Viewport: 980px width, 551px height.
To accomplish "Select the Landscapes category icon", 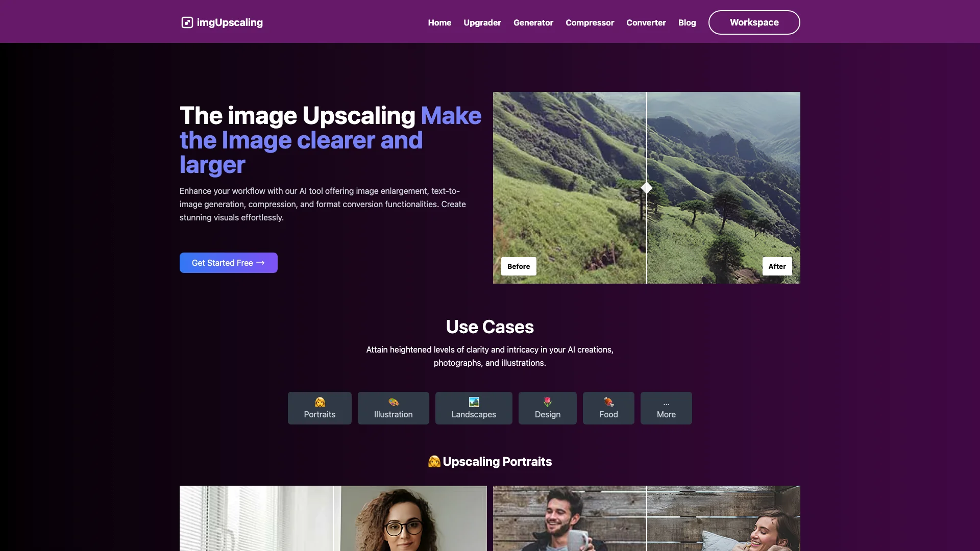I will [474, 403].
